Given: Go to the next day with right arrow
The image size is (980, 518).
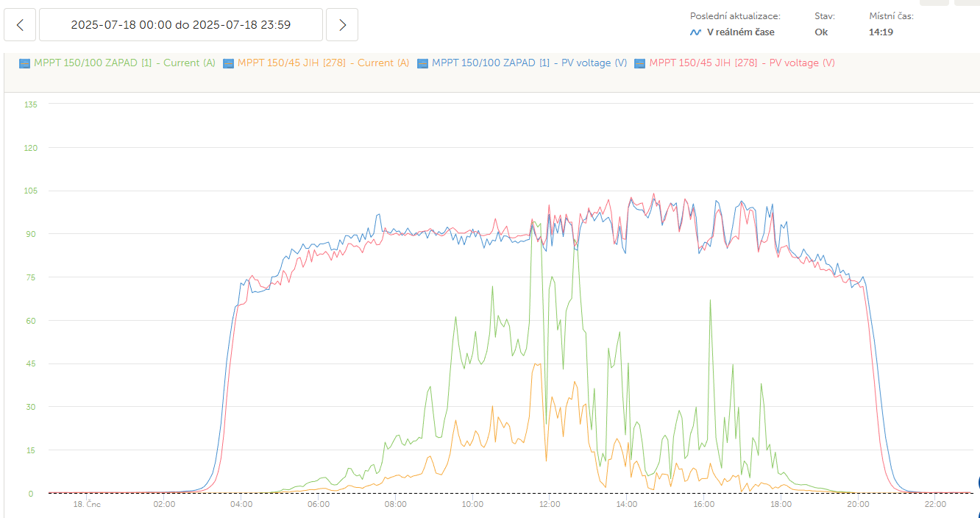Looking at the screenshot, I should (342, 25).
